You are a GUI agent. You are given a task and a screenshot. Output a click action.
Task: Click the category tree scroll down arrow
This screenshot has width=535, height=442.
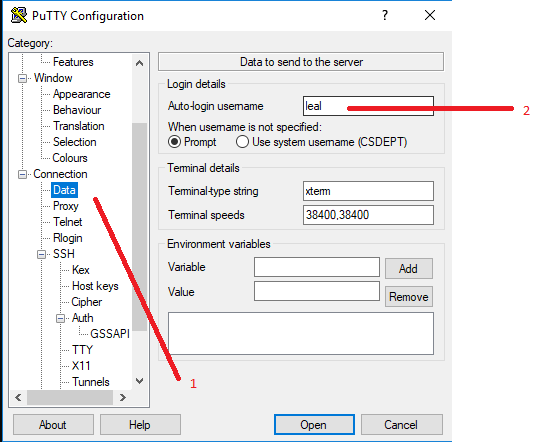coord(139,381)
